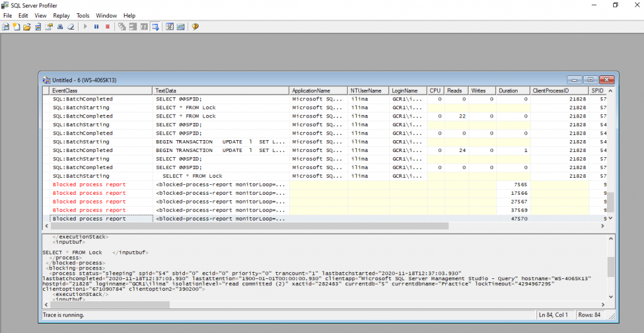Clear the trace window with the eraser icon
This screenshot has height=333, width=644.
(x=70, y=26)
